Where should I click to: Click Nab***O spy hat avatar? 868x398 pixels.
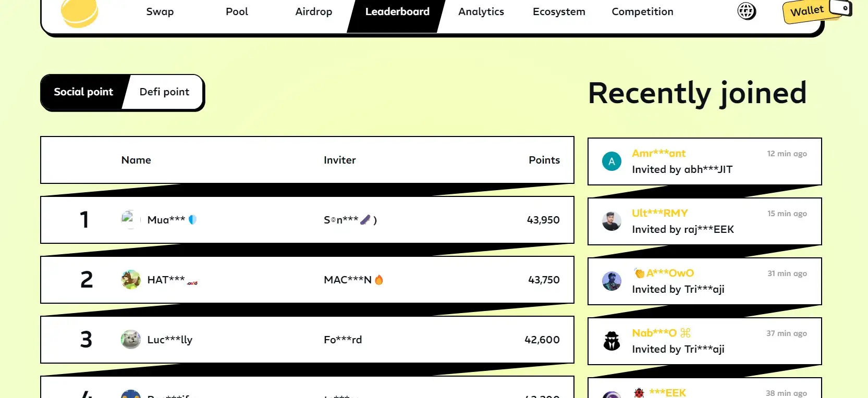pyautogui.click(x=612, y=341)
